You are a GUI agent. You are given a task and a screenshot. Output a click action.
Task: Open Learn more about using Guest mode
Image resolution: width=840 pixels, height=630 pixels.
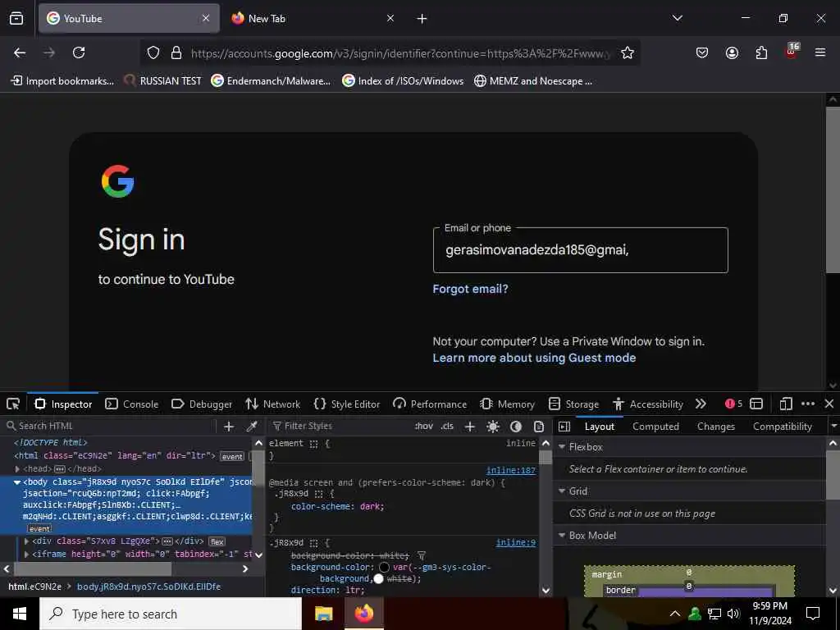[x=534, y=358]
